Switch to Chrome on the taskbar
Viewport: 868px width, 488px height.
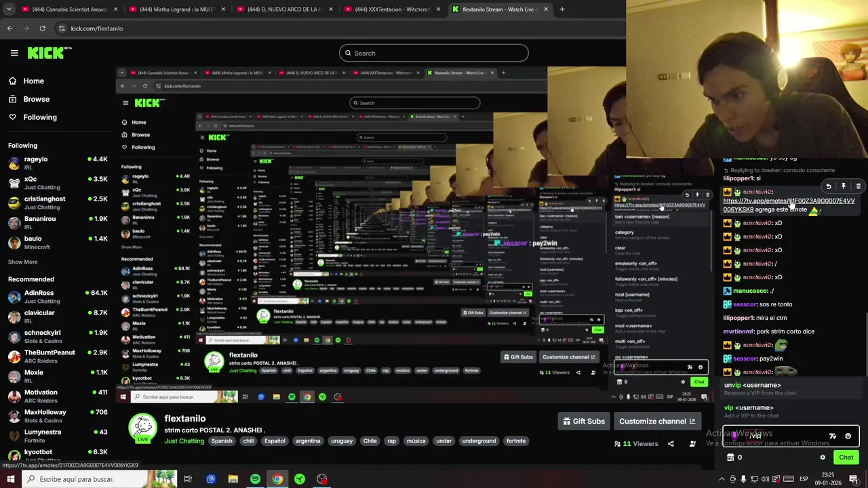[277, 479]
